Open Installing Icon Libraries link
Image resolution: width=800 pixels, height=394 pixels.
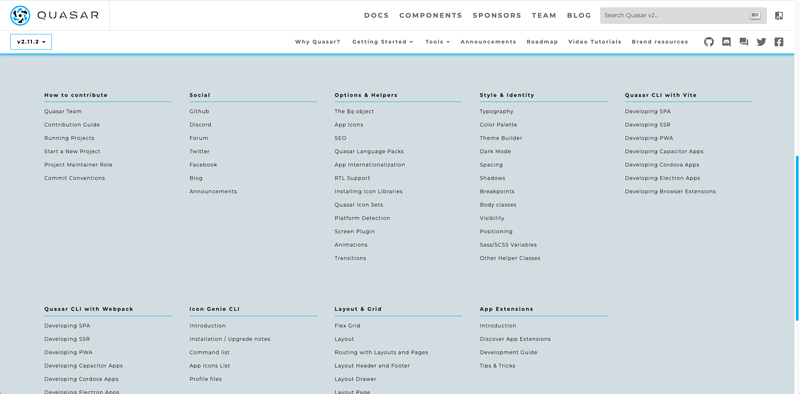pos(368,191)
